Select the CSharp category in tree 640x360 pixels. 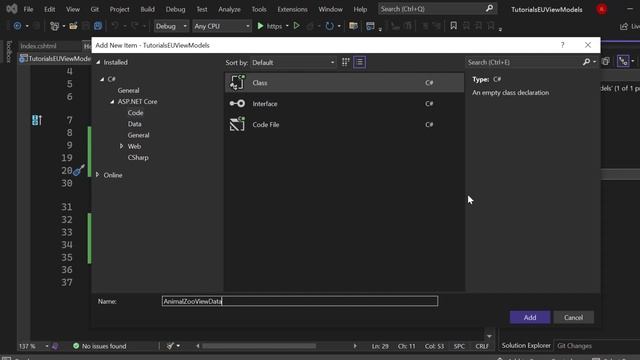coord(138,157)
